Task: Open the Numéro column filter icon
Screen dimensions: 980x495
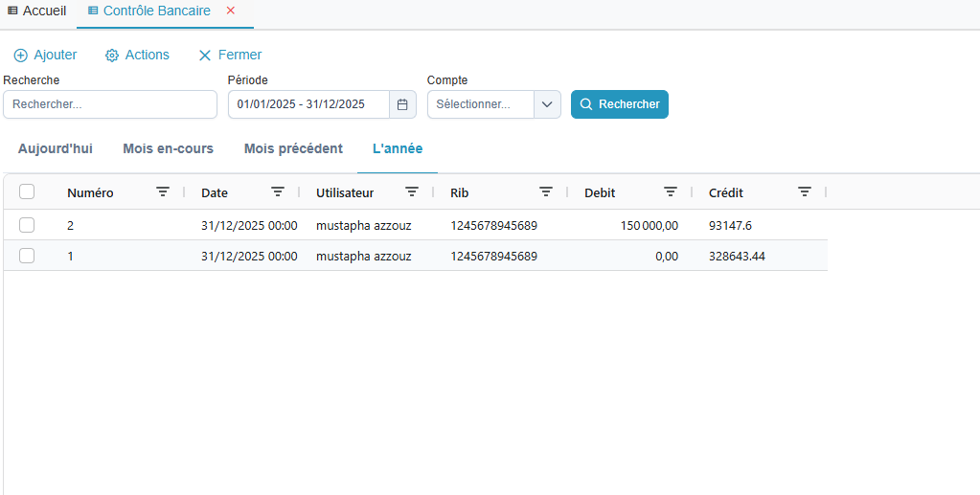Action: [163, 192]
